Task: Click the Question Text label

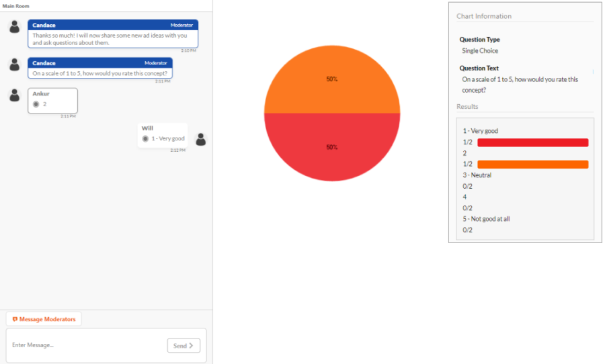Action: [479, 69]
